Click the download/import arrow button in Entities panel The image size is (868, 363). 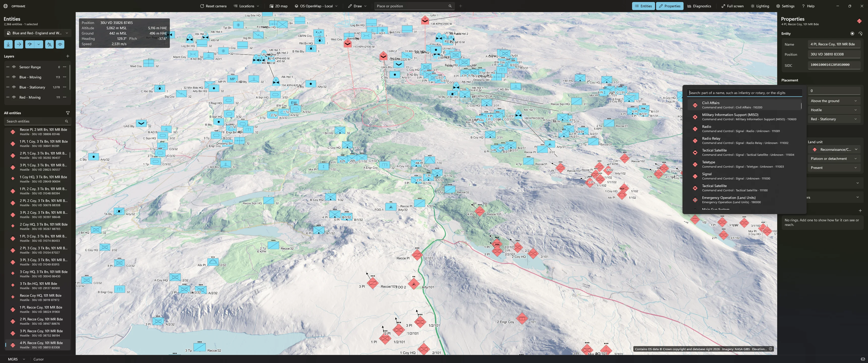[8, 44]
